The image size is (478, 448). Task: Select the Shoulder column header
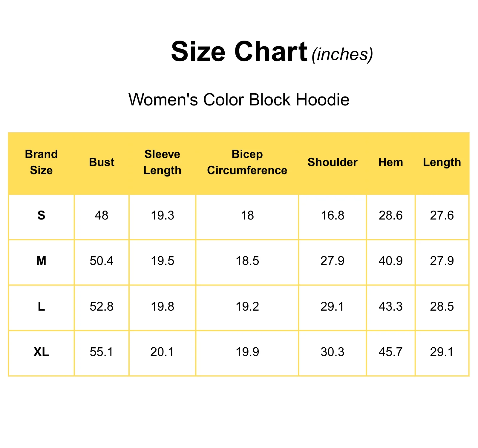pyautogui.click(x=333, y=162)
